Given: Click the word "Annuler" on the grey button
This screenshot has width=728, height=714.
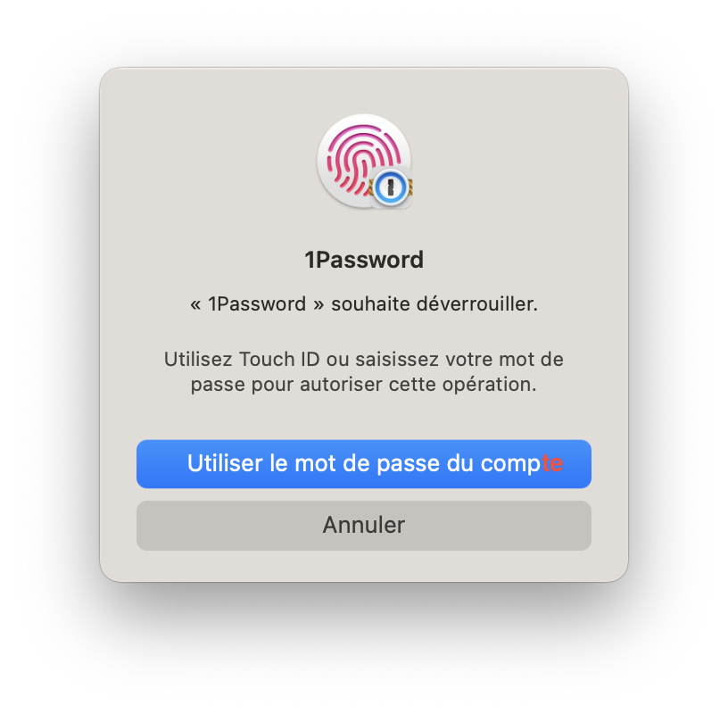Looking at the screenshot, I should pyautogui.click(x=364, y=526).
